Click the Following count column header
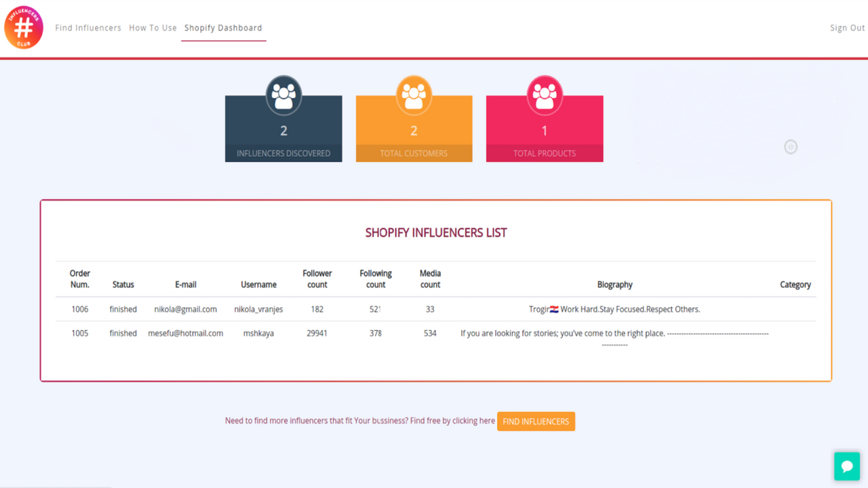Viewport: 868px width, 488px height. [376, 279]
